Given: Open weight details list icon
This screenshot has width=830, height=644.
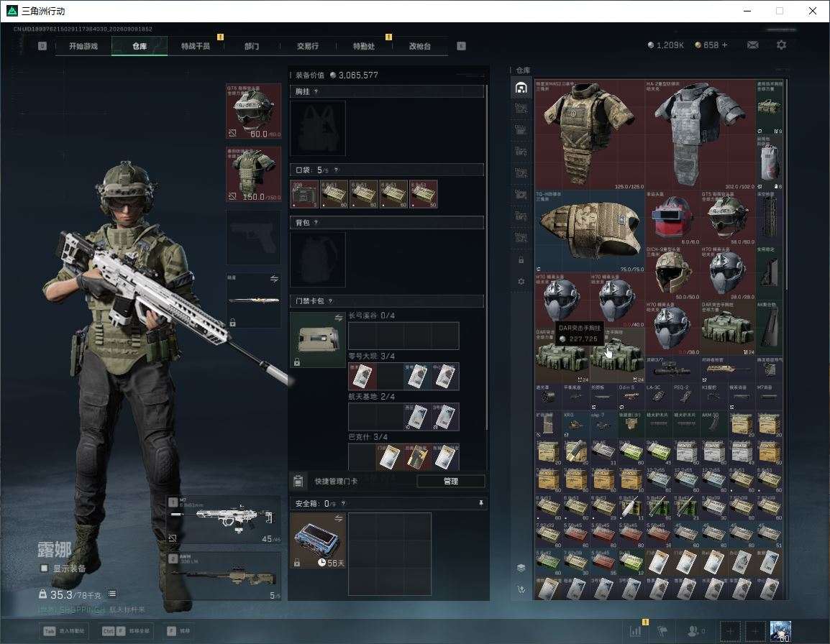Looking at the screenshot, I should [112, 594].
